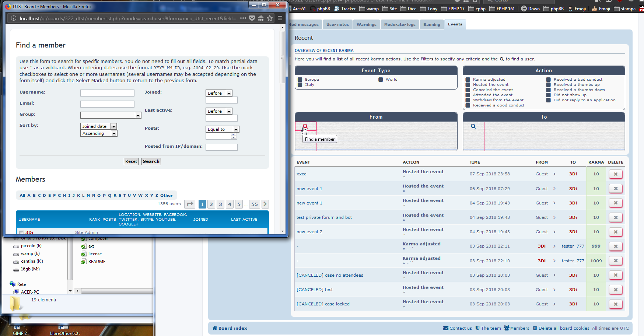Open the Filters link in karma overview
Screen dimensions: 644x336
(x=427, y=59)
